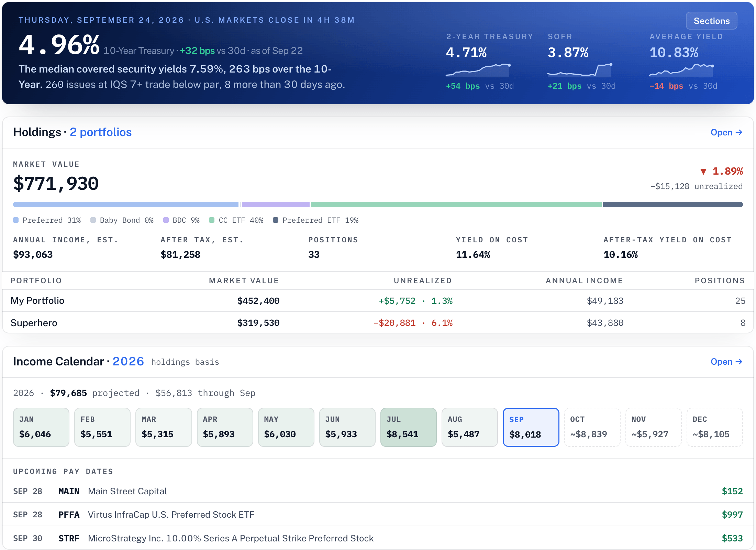
Task: Open the STRF MicroStrategy pay date row
Action: [378, 538]
